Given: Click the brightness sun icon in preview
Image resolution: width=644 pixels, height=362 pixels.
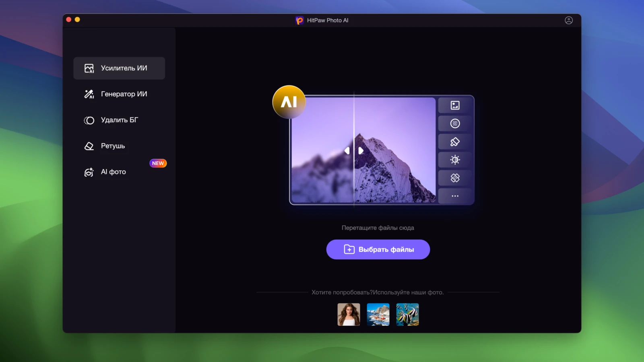Looking at the screenshot, I should [x=455, y=160].
